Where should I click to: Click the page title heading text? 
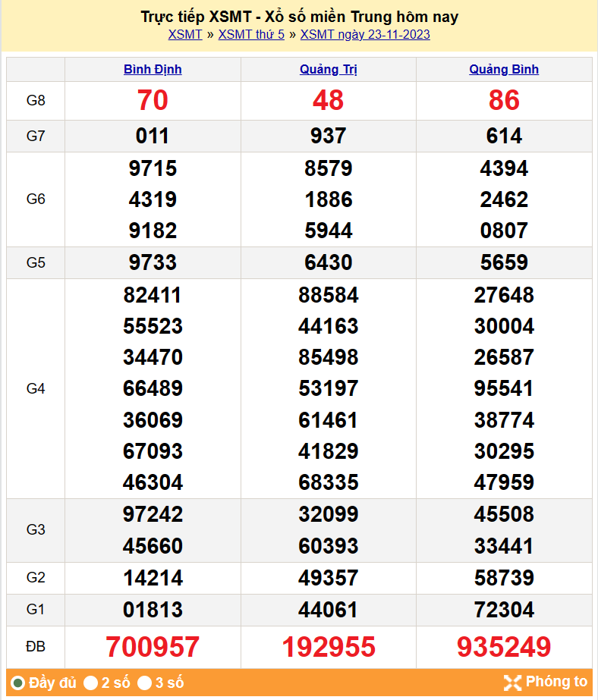[299, 17]
